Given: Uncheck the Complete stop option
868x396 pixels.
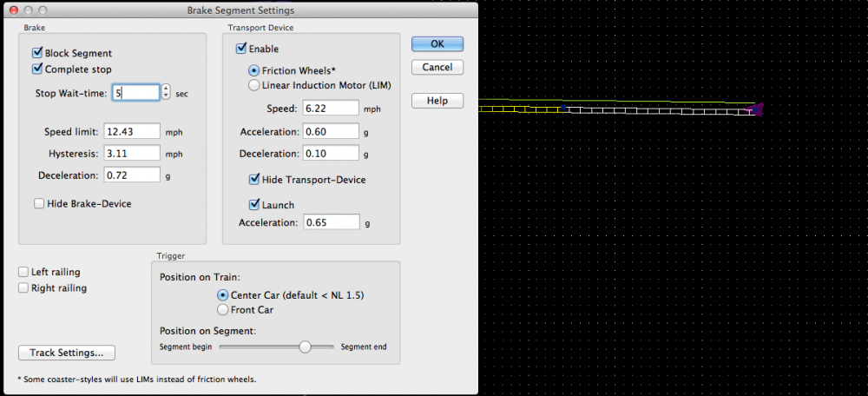Looking at the screenshot, I should coord(38,69).
